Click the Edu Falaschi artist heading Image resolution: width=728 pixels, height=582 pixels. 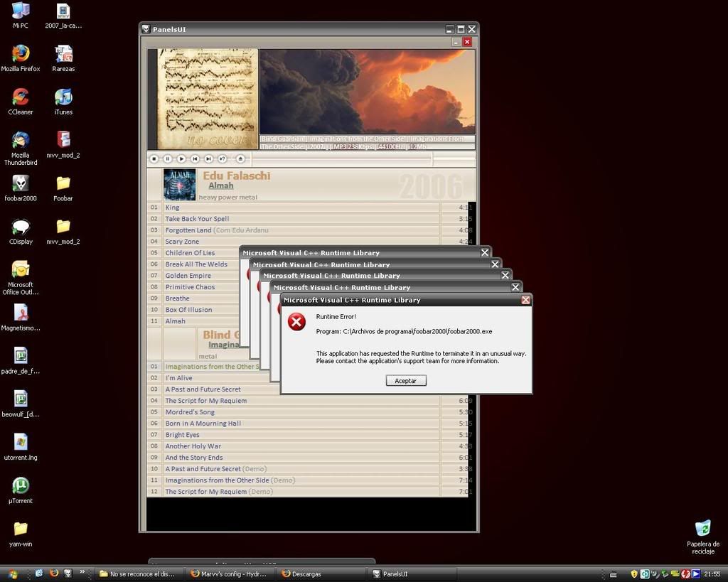236,176
